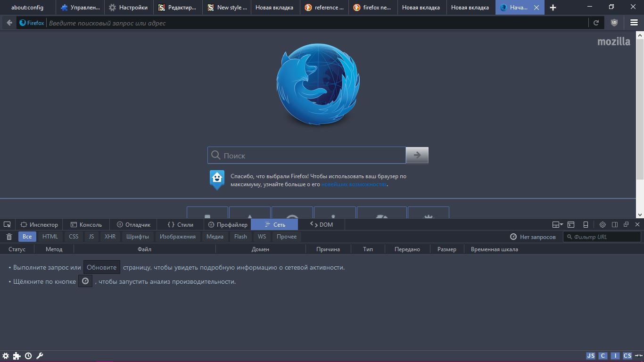Toggle the Прочее request filter
644x362 pixels.
[287, 237]
